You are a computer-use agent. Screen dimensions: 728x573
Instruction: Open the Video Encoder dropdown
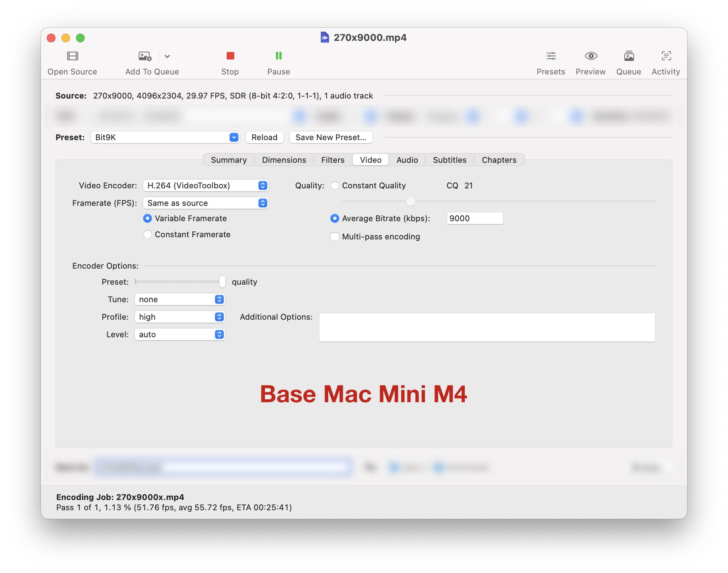(206, 185)
